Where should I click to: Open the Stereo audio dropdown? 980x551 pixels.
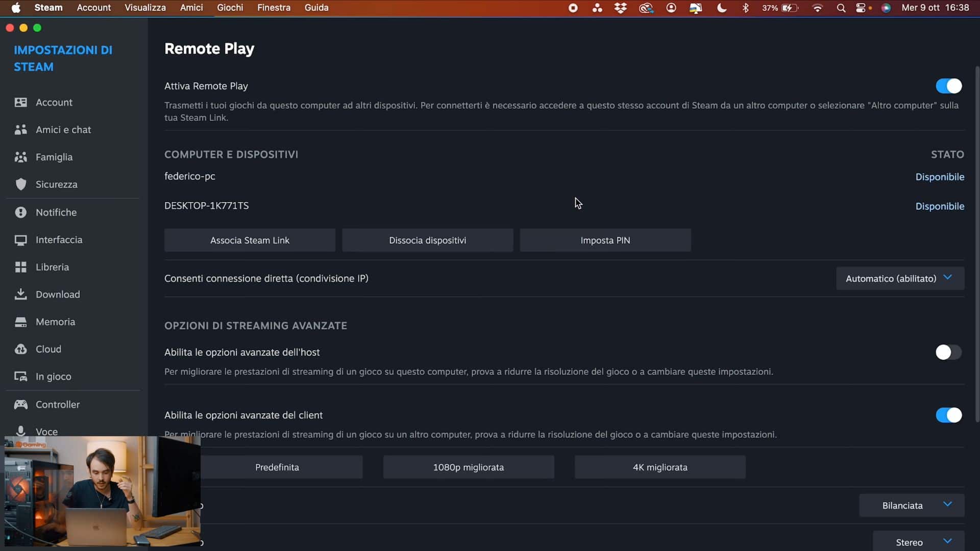coord(918,542)
